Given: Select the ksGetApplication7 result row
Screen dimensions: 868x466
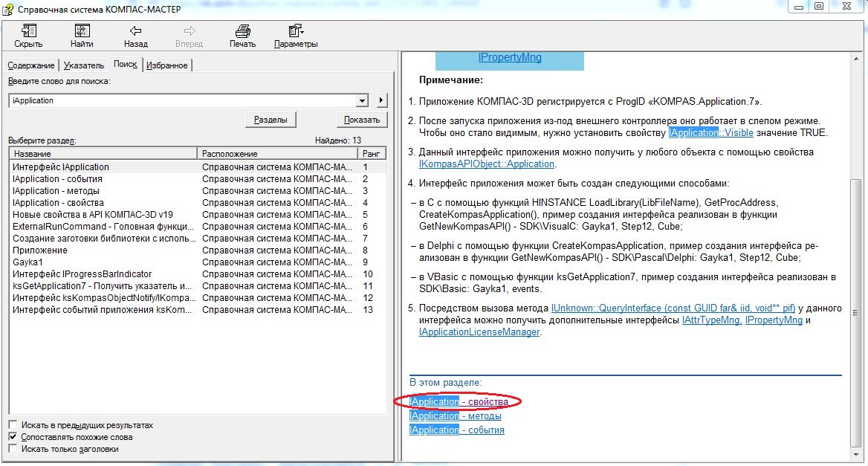Looking at the screenshot, I should pos(198,286).
